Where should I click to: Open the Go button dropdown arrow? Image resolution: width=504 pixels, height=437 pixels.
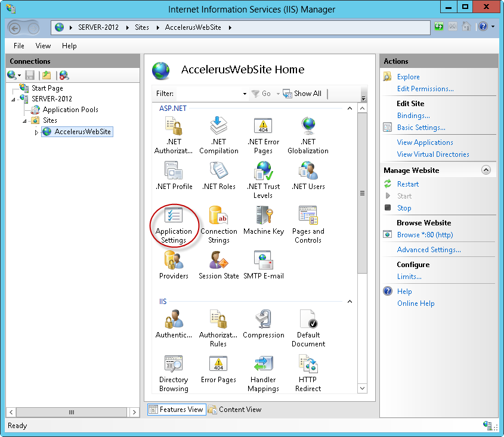pos(278,94)
